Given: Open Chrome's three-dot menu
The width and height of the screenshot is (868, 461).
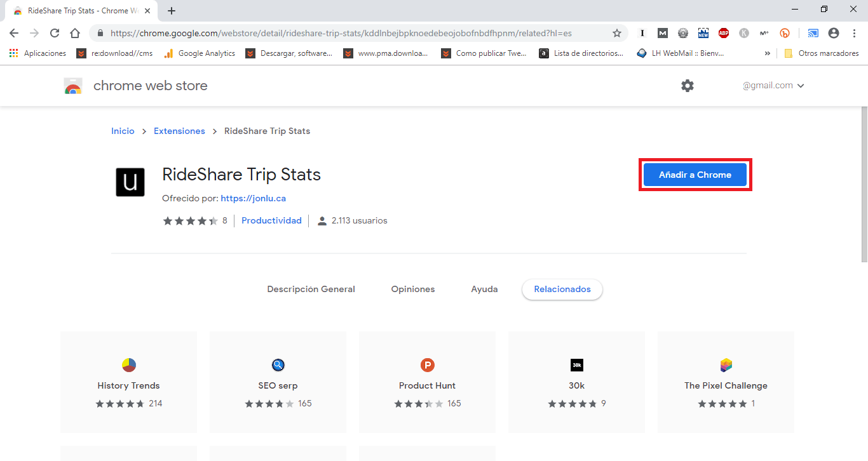Looking at the screenshot, I should (x=854, y=33).
